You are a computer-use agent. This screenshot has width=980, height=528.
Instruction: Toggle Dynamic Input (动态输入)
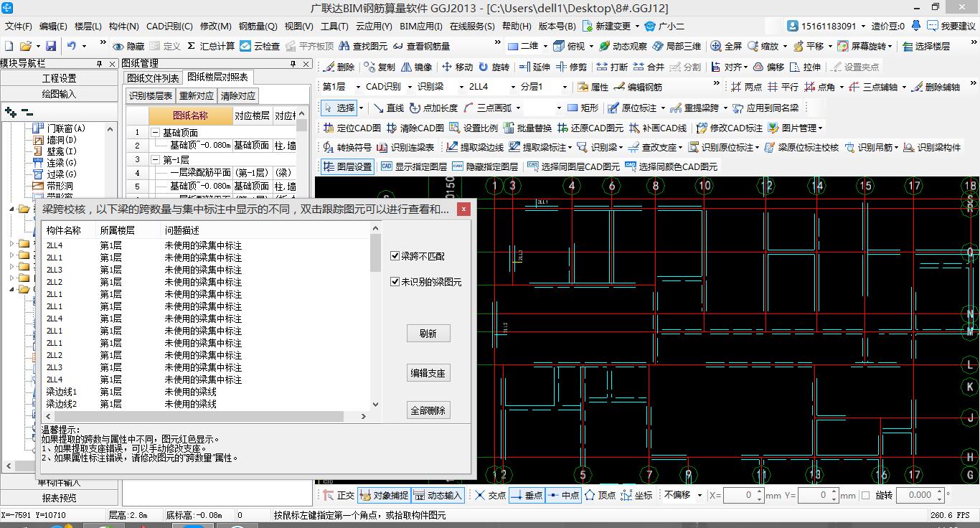coord(438,495)
